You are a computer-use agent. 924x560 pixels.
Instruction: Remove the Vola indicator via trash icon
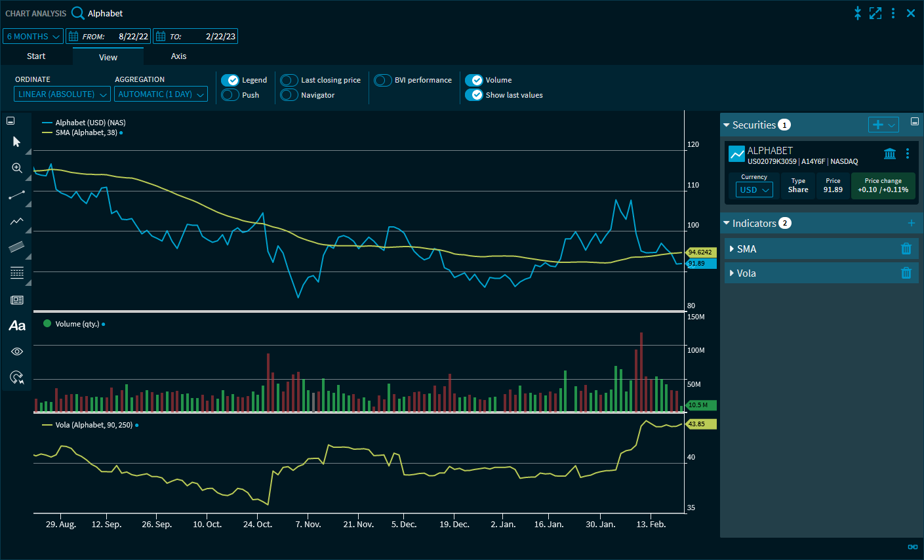click(906, 273)
